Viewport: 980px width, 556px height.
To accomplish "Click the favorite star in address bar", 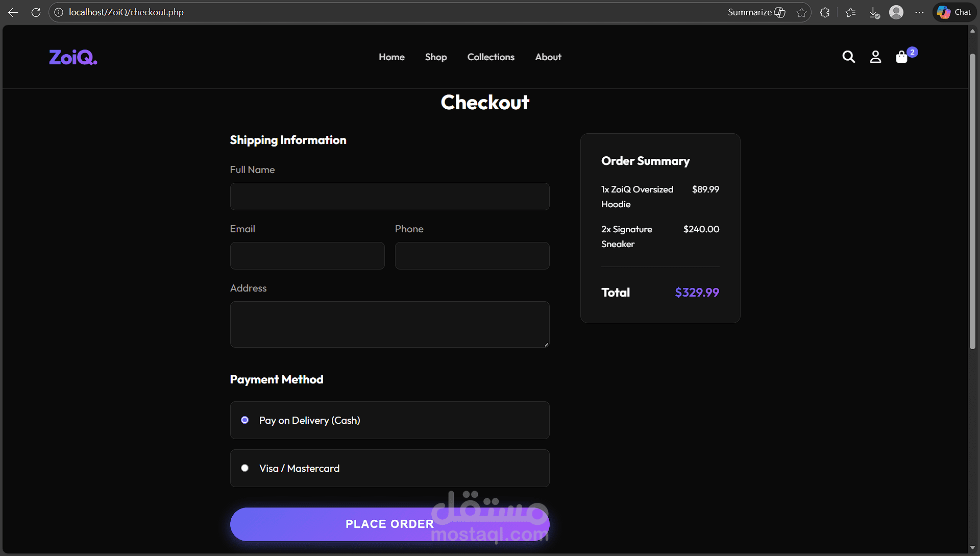I will (x=801, y=13).
